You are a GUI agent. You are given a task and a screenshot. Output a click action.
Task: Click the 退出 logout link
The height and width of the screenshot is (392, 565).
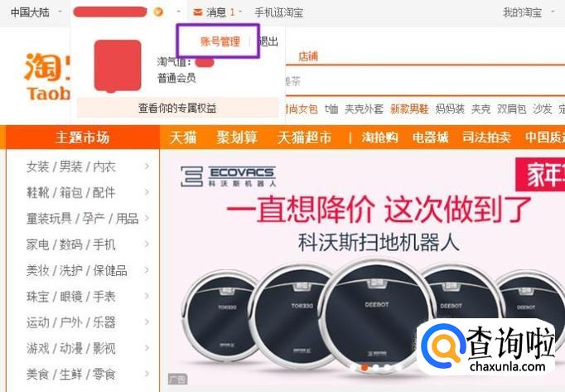[x=268, y=41]
